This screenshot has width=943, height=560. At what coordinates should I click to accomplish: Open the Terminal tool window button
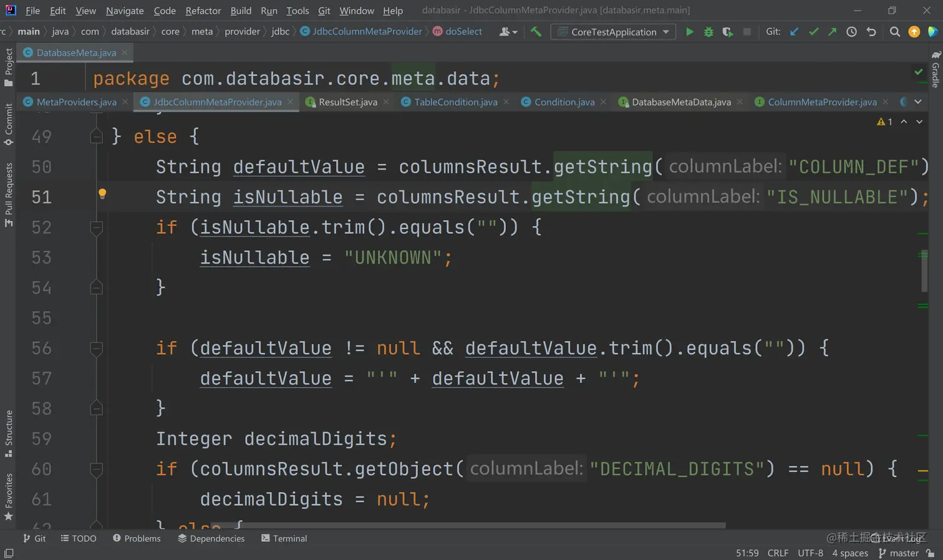pyautogui.click(x=284, y=538)
